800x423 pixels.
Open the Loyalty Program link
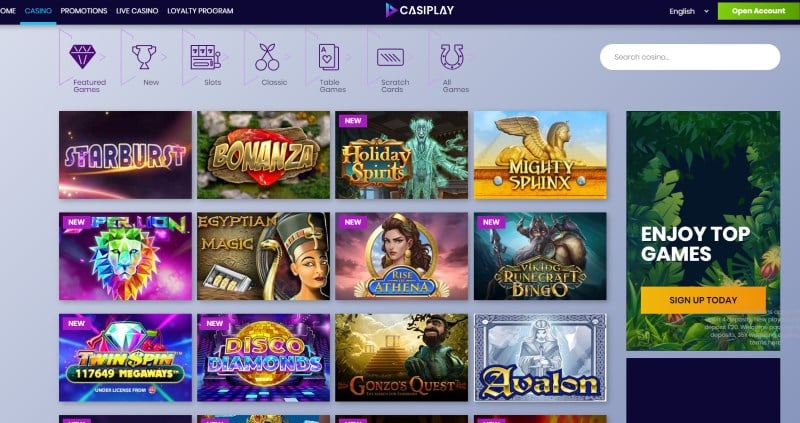(200, 11)
